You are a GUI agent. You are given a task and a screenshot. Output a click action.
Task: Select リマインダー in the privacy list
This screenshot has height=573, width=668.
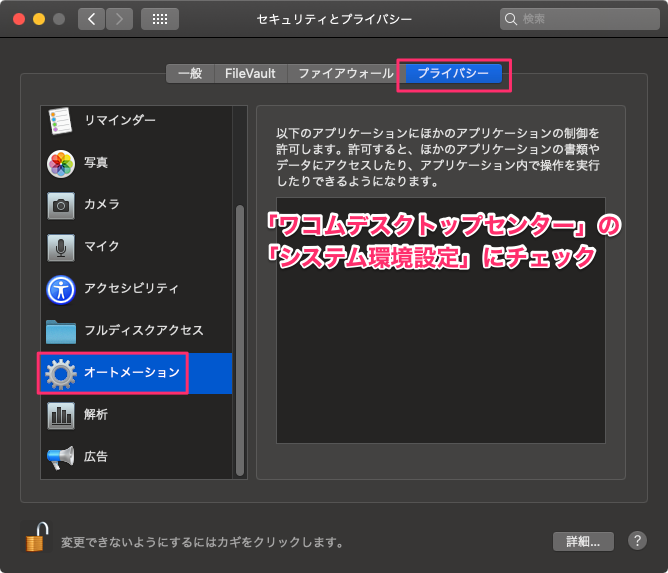120,121
